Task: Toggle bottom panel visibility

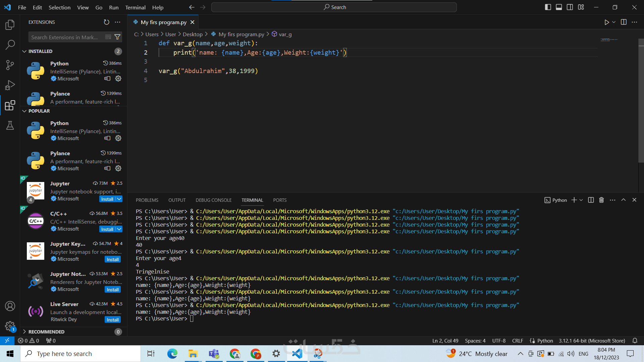Action: 559,7
